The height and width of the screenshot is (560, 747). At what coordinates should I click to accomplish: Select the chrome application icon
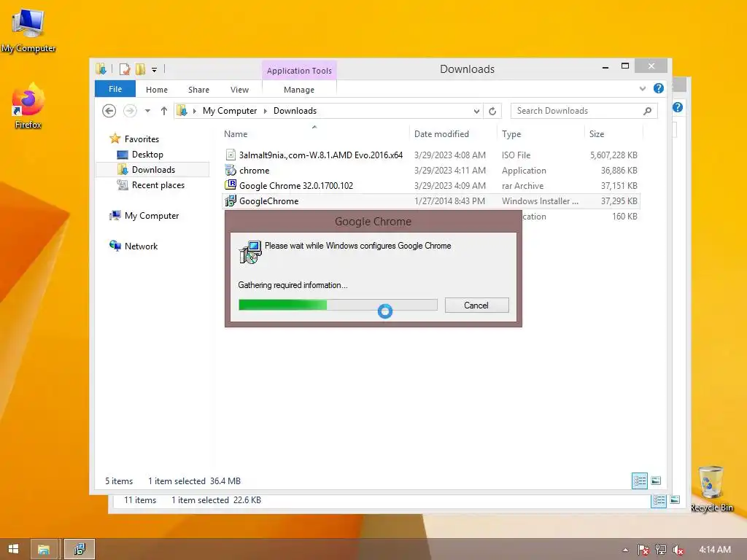tap(231, 170)
